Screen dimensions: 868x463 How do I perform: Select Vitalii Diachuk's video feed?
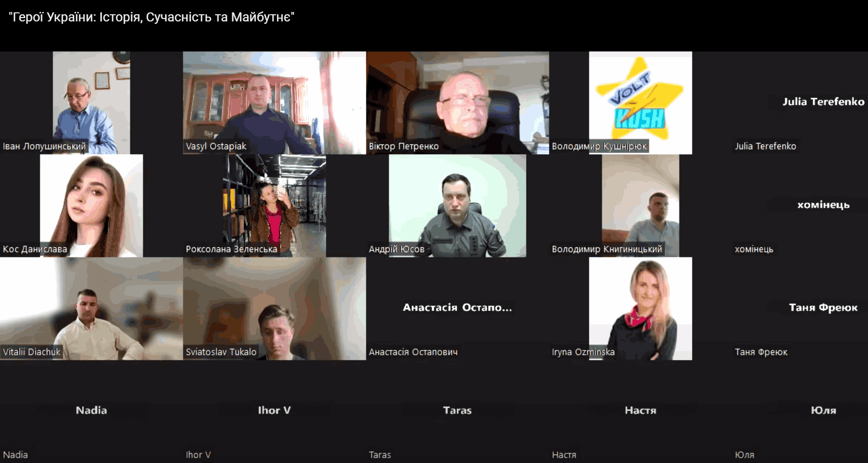pos(92,308)
